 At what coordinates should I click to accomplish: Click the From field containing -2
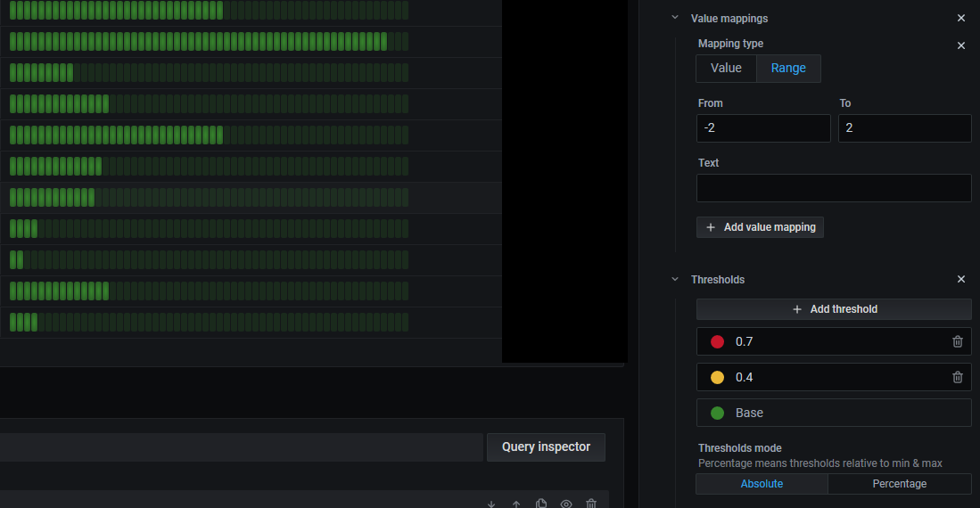(763, 128)
